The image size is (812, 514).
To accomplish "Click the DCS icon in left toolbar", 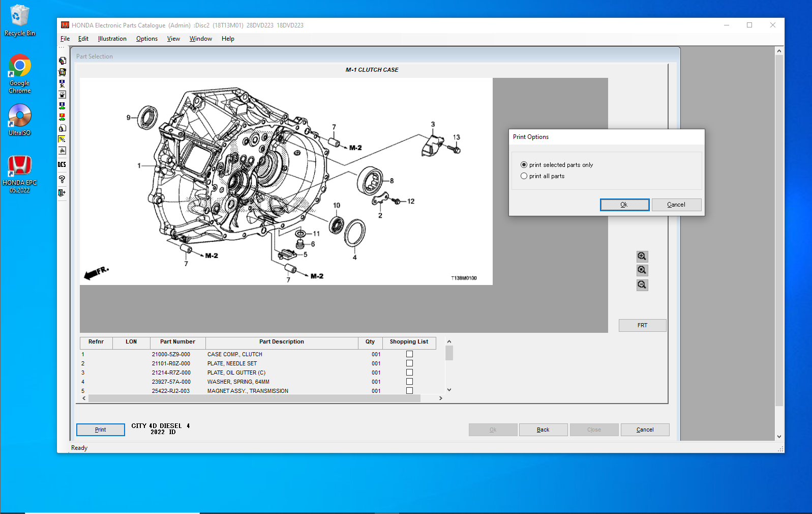I will coord(62,164).
